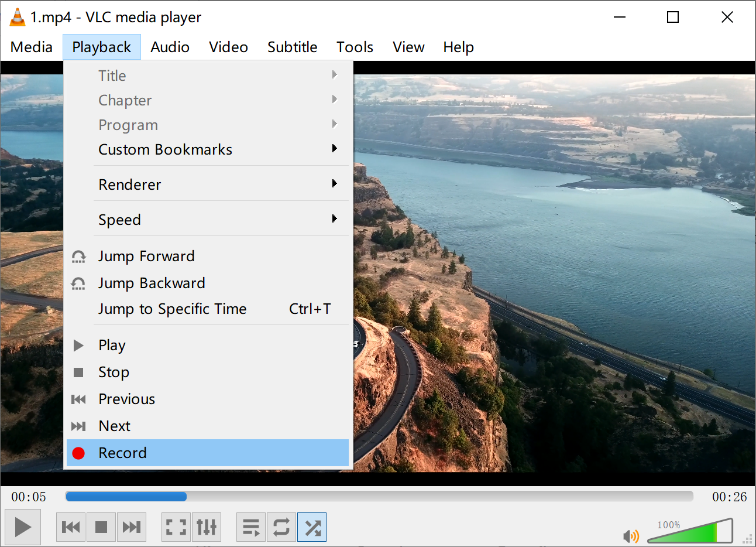Expand the Renderer submenu
The image size is (756, 547).
[208, 184]
